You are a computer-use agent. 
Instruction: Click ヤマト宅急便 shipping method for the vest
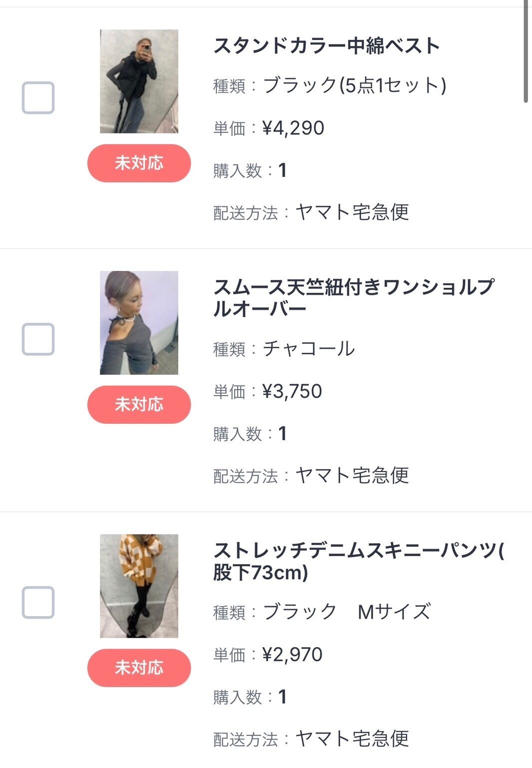(352, 212)
